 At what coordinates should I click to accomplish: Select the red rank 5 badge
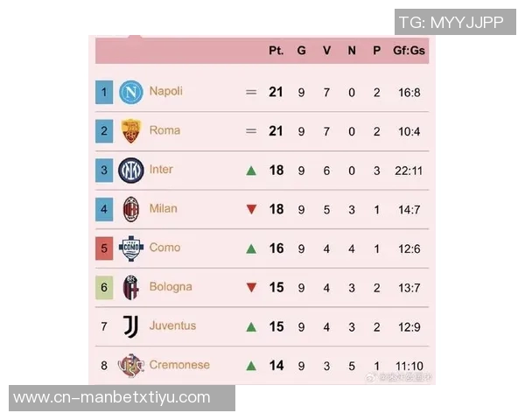[104, 248]
